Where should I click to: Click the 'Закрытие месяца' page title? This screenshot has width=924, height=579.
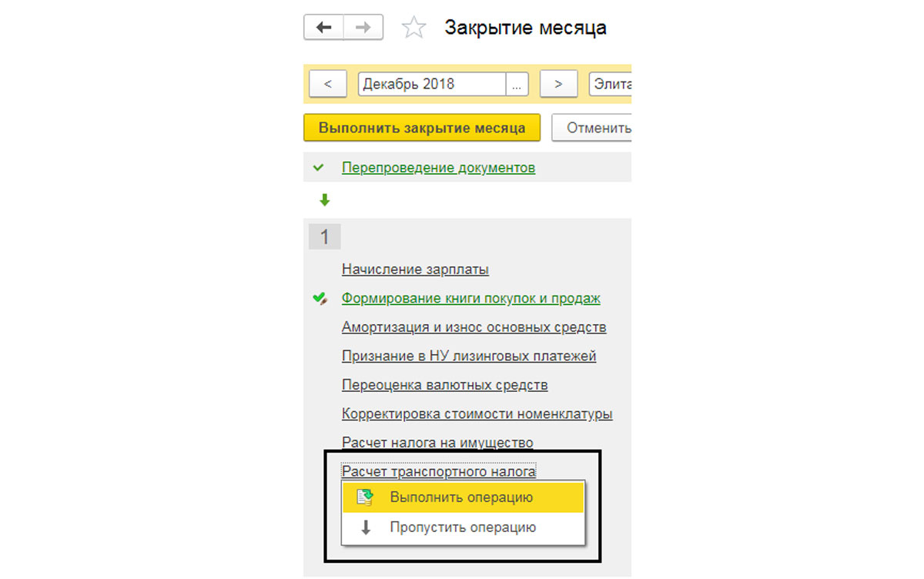pyautogui.click(x=525, y=28)
